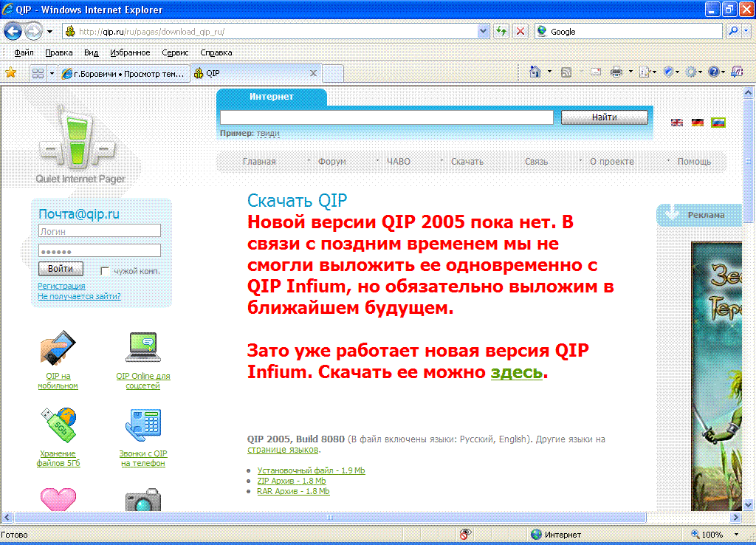This screenshot has height=545, width=756.
Task: Open the Home button dropdown arrow
Action: [x=549, y=72]
